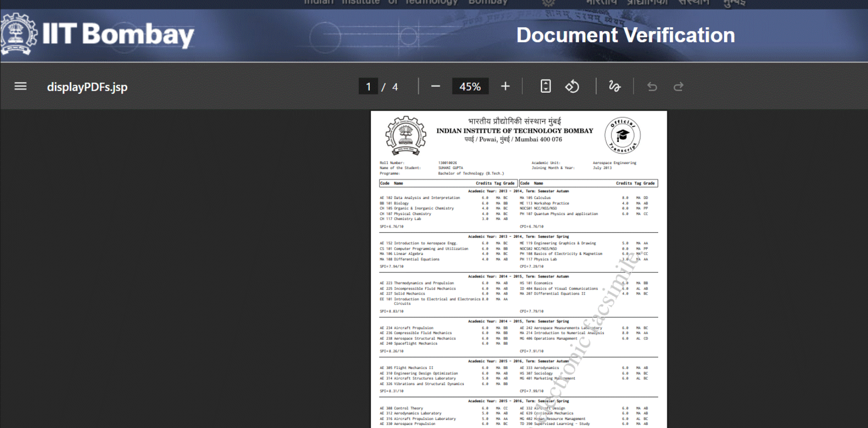Click the Indian Institute of Technology Bombay title
This screenshot has width=868, height=428.
click(x=514, y=131)
